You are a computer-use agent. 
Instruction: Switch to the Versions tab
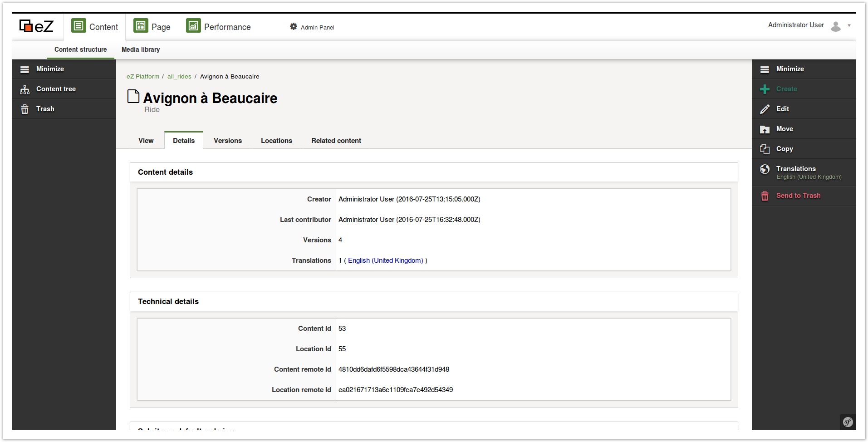pyautogui.click(x=227, y=141)
